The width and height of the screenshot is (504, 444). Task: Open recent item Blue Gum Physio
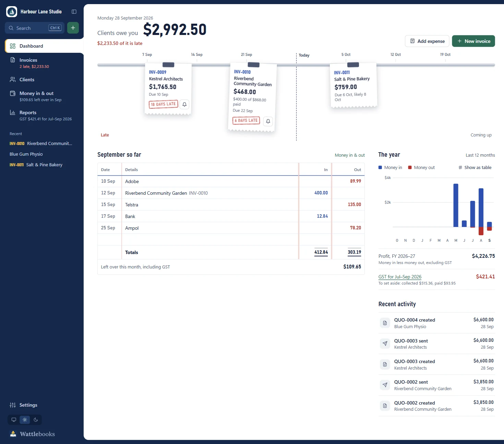[x=41, y=154]
